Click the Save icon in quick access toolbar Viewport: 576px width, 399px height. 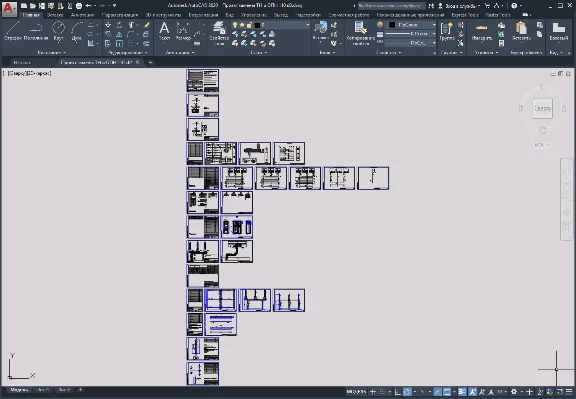42,6
